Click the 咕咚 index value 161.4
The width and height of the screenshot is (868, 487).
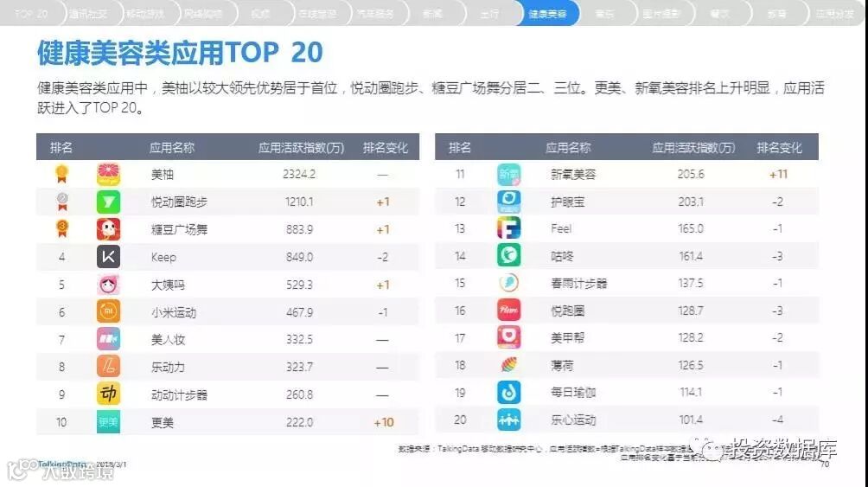click(691, 256)
